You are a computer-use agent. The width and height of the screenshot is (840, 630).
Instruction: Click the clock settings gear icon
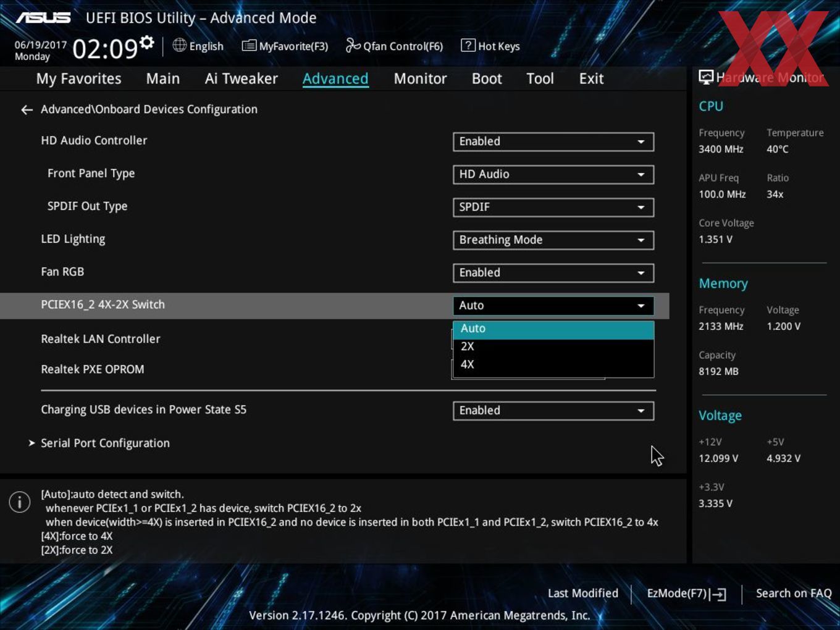coord(146,42)
